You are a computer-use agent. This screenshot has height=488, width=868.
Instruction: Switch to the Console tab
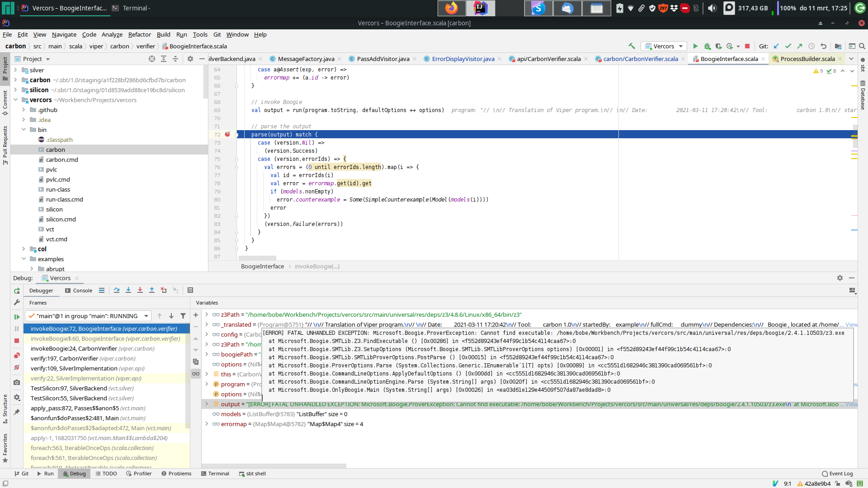pos(81,291)
